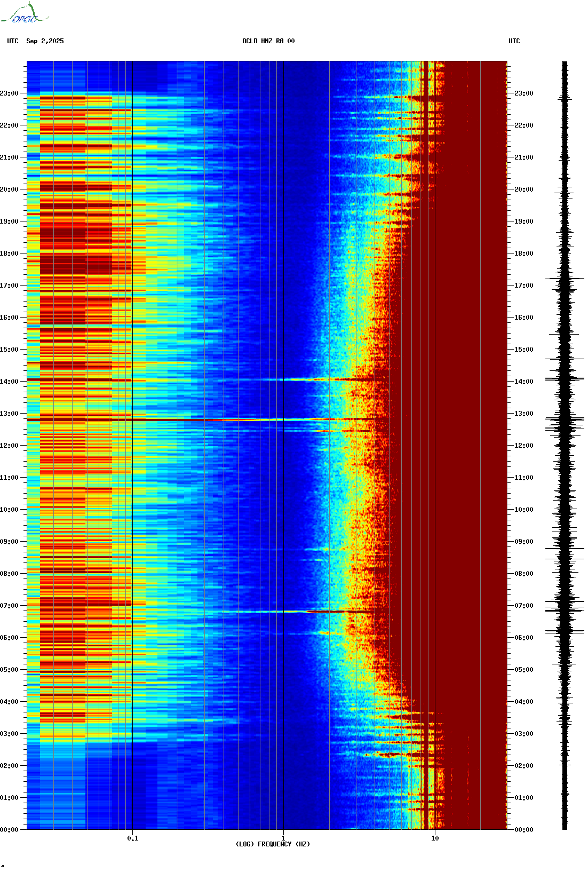Viewport: 588px width, 872px height.
Task: Click the left axis '12:00' time label
Action: (9, 446)
